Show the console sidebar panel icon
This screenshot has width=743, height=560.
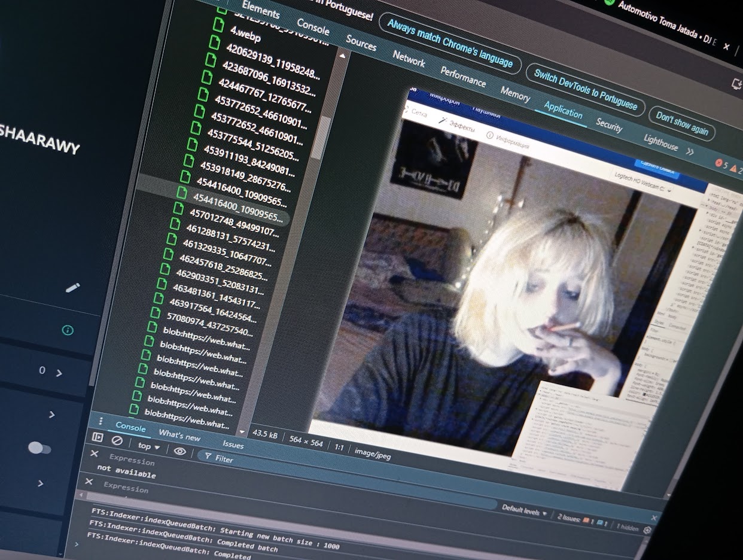click(98, 438)
